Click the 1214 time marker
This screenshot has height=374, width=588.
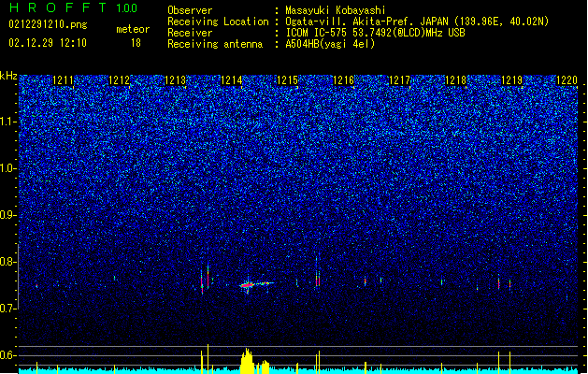(x=232, y=80)
